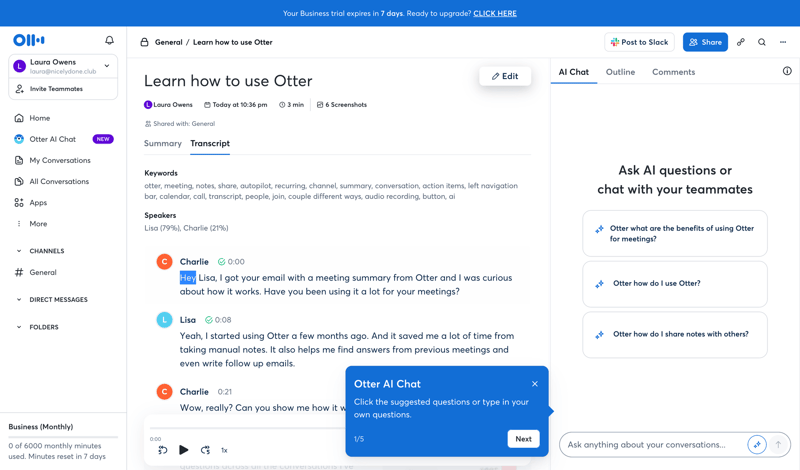Expand the Folders section

pos(19,327)
